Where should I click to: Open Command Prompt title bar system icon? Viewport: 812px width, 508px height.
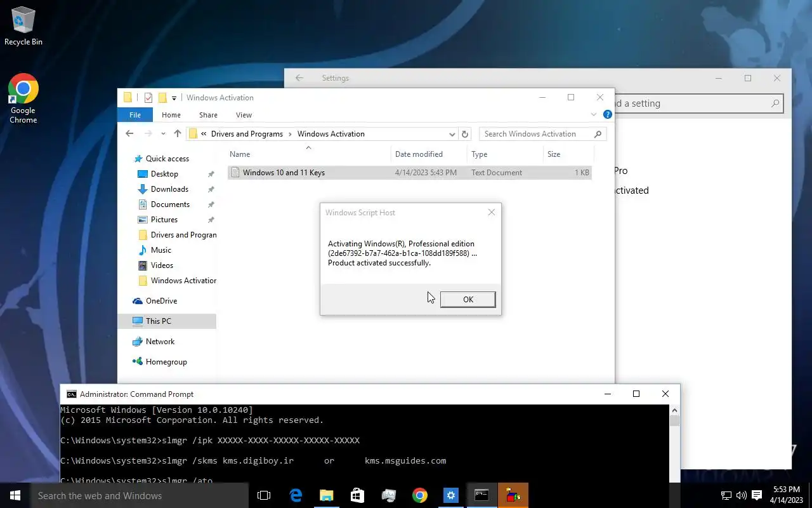tap(72, 394)
